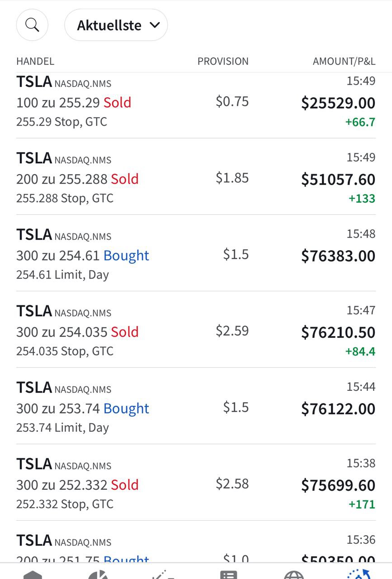Screen dimensions: 392x579
Task: Open the Aktuellste sort dropdown
Action: (116, 25)
